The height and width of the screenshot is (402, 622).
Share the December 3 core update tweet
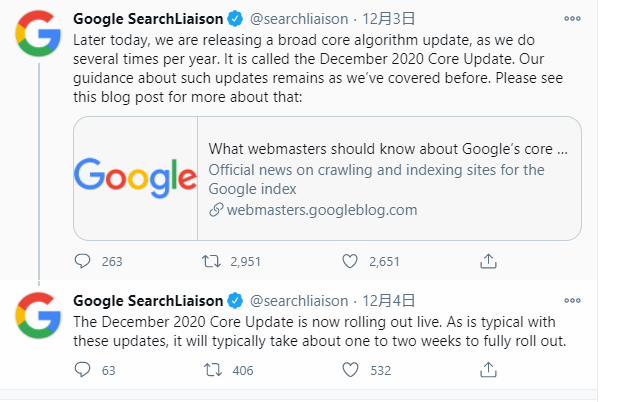pyautogui.click(x=489, y=261)
